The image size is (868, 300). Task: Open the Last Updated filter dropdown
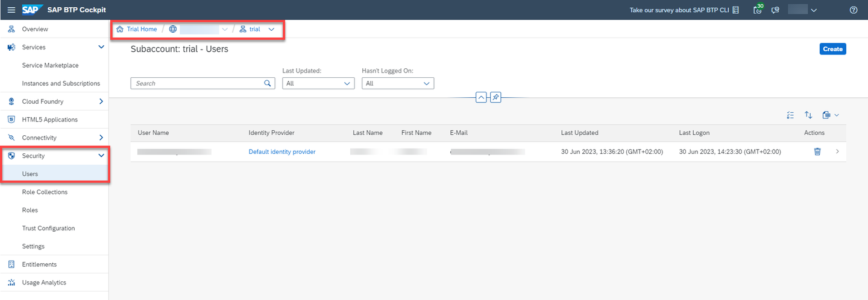[x=318, y=83]
